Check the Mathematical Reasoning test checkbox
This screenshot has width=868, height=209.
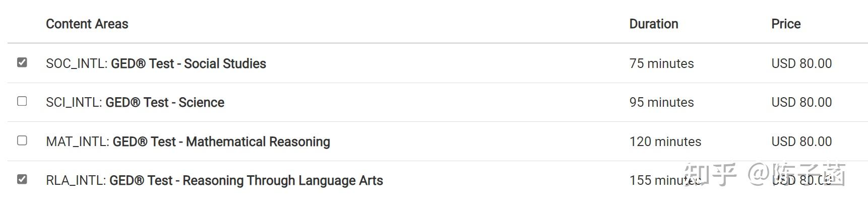(x=22, y=141)
